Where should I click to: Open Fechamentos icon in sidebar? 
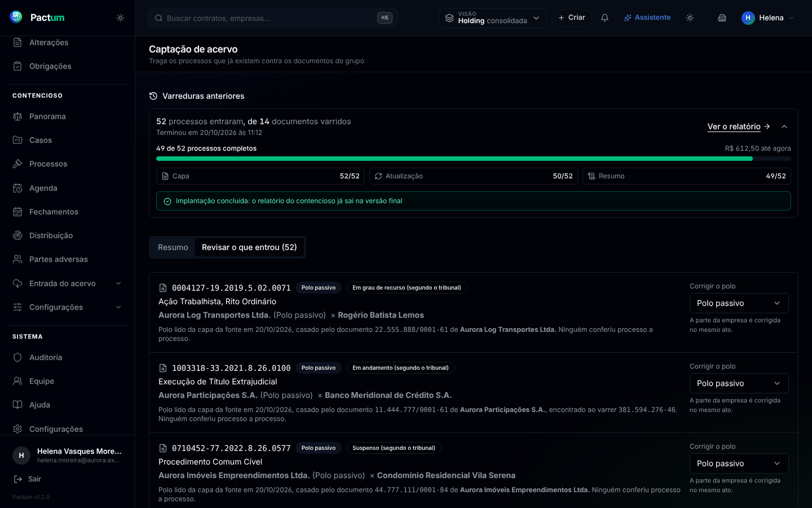(17, 212)
